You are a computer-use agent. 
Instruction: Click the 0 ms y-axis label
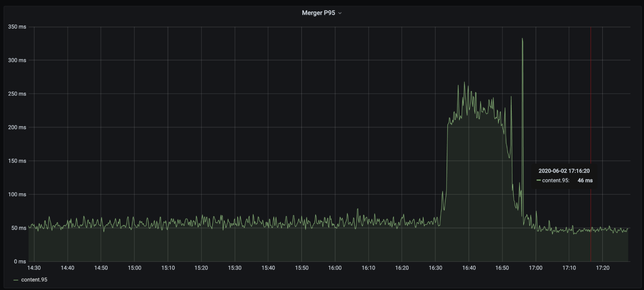point(20,261)
